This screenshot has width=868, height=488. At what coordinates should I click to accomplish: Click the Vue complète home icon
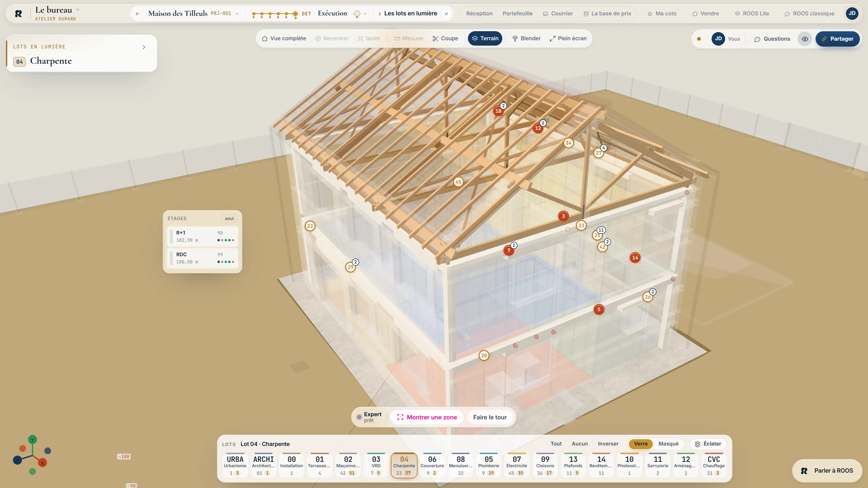[264, 39]
